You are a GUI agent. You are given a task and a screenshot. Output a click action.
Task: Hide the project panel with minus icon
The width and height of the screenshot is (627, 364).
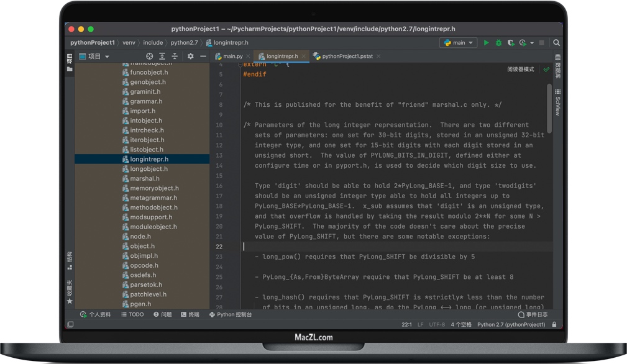coord(203,56)
